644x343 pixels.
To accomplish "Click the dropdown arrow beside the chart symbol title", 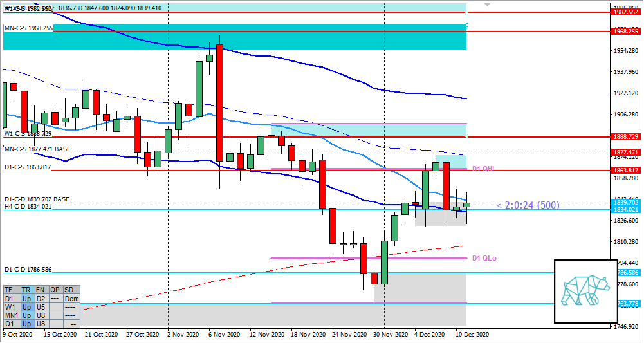I will point(7,8).
